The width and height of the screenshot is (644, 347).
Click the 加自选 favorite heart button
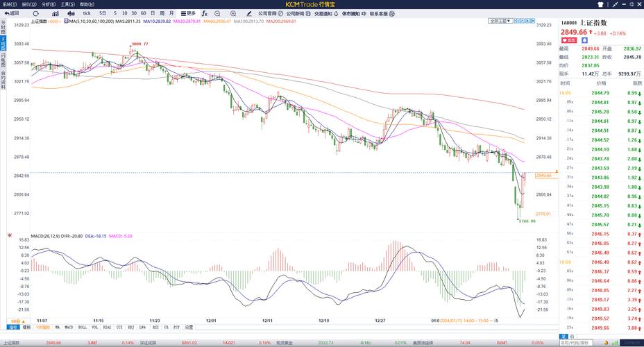569,40
